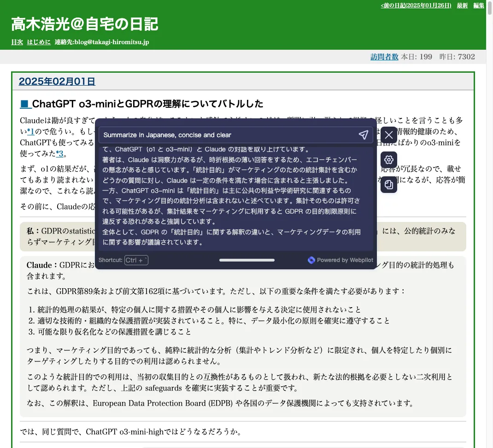Jump to footnote *1
The height and width of the screenshot is (448, 493).
(31, 132)
